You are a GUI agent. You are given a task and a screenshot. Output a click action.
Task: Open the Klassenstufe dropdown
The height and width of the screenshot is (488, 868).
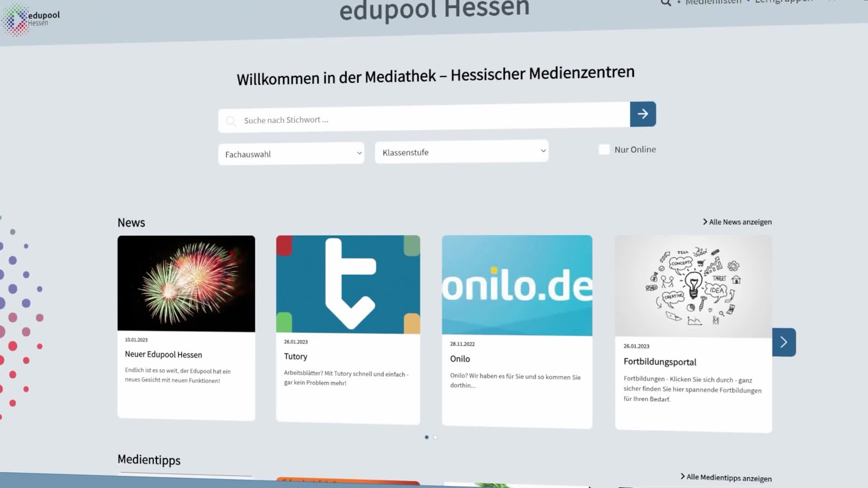461,152
